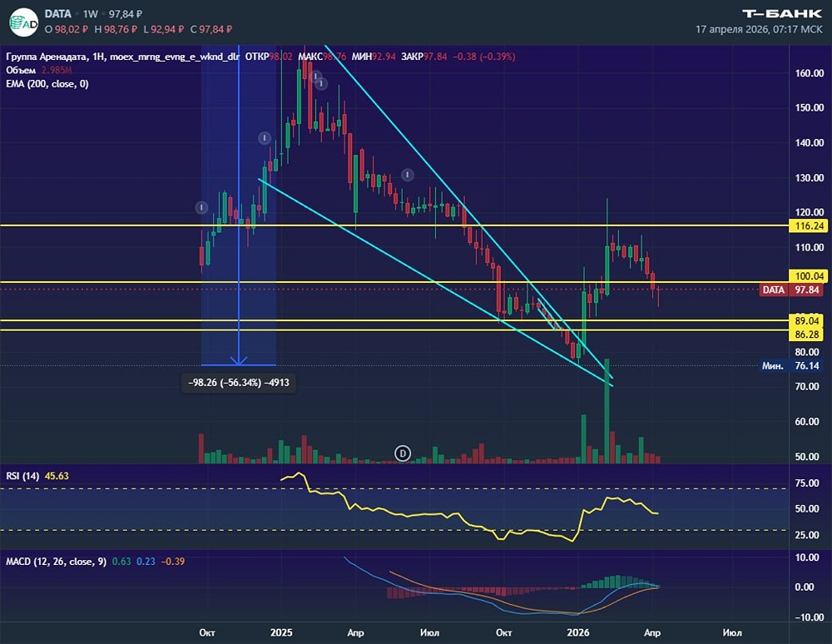Click the 100.04 yellow price label

808,276
